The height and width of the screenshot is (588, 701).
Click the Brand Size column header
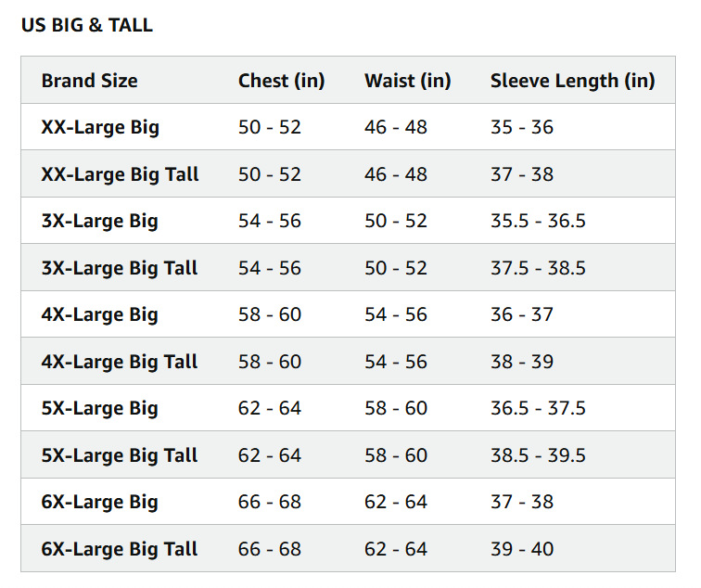click(x=89, y=81)
